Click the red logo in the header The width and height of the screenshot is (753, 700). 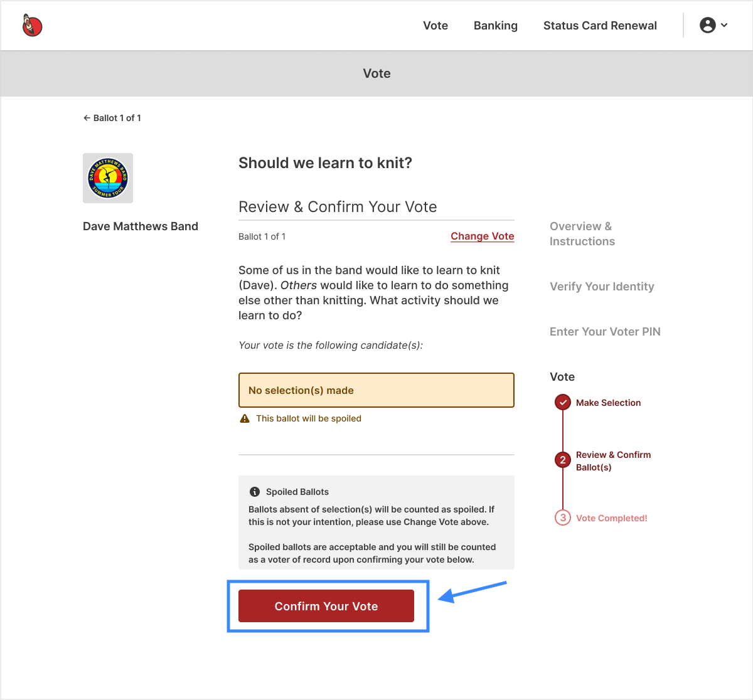pos(32,25)
